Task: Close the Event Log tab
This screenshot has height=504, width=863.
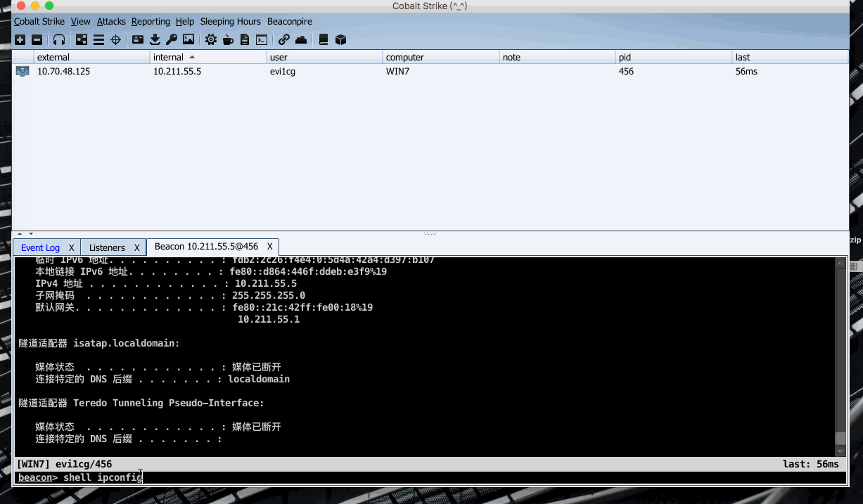Action: tap(72, 247)
